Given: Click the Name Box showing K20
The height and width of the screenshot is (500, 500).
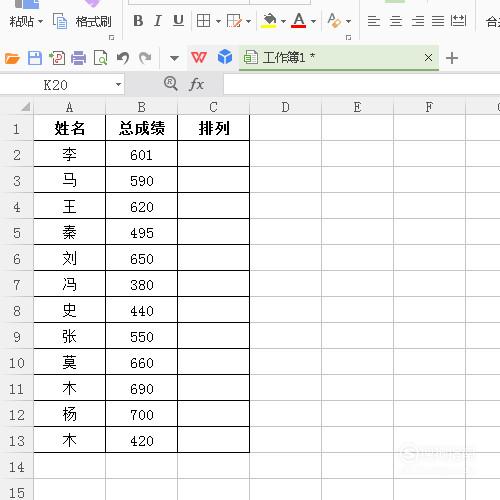Looking at the screenshot, I should [56, 85].
